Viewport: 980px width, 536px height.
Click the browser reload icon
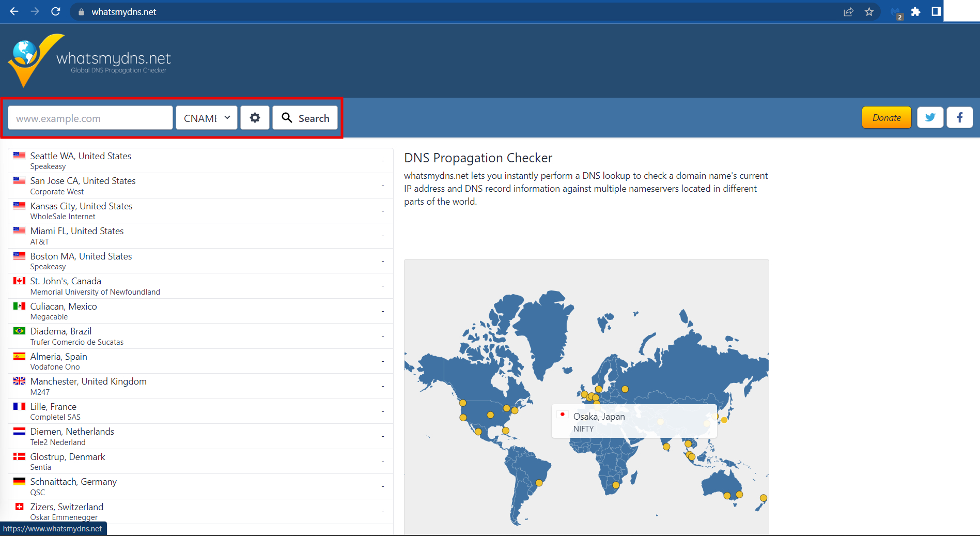pyautogui.click(x=56, y=11)
